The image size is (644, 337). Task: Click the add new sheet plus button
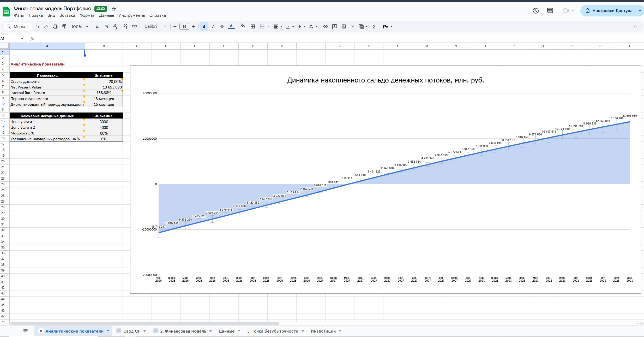[x=14, y=331]
